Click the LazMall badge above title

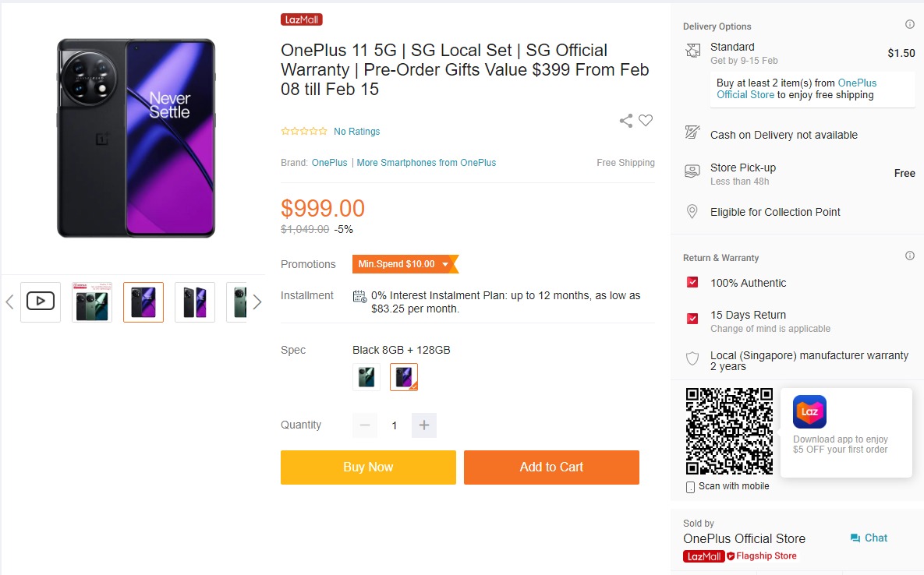click(x=302, y=19)
